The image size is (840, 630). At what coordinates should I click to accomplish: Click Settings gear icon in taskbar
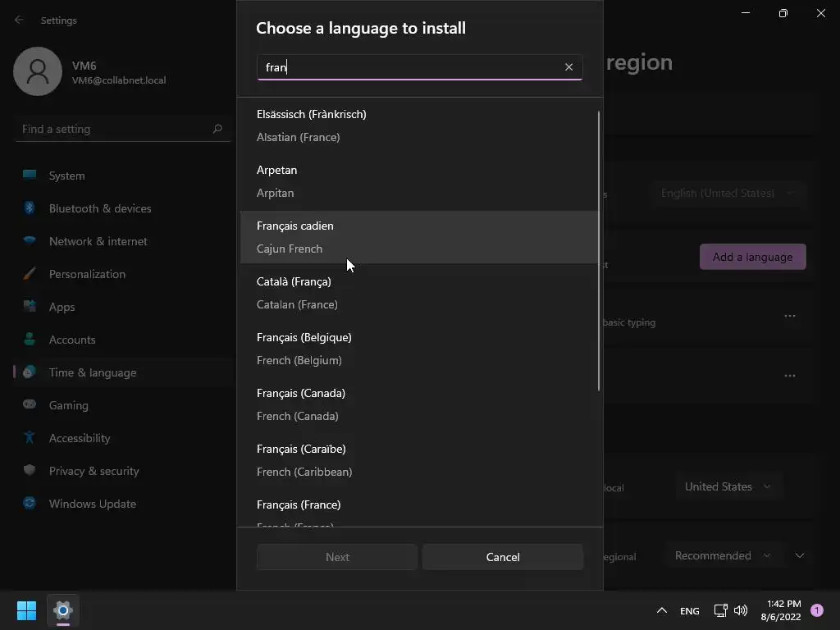coord(62,610)
